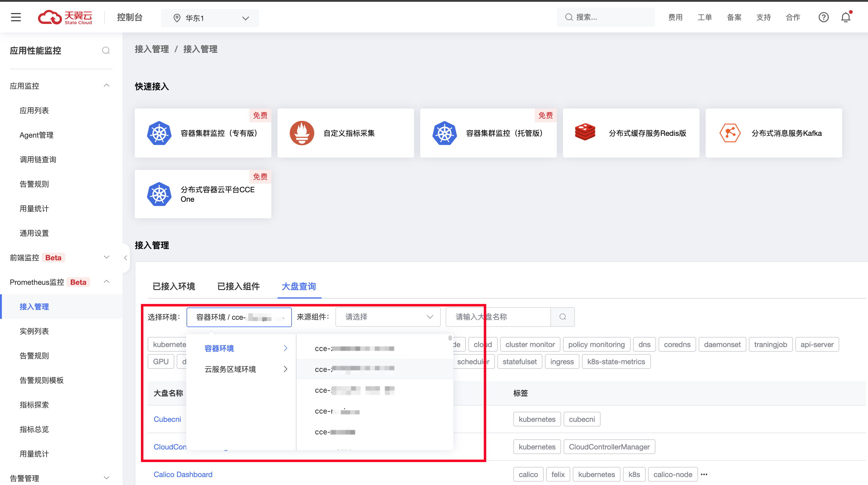Open the 来源组件 select dropdown

388,317
